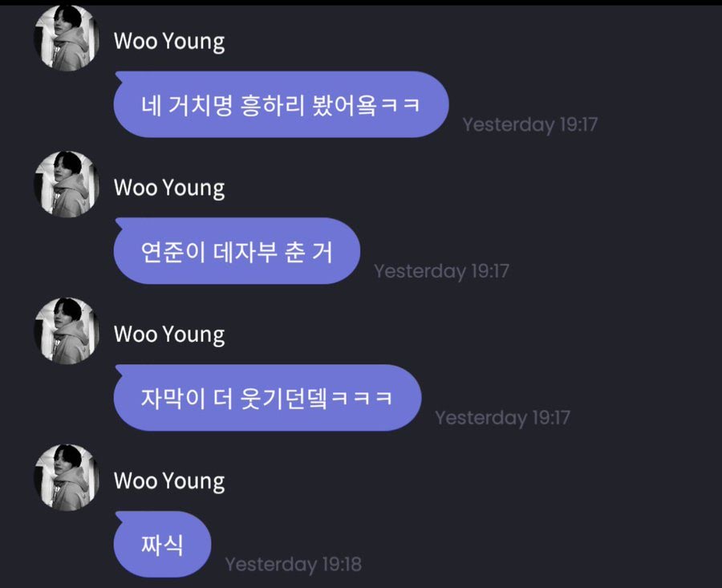This screenshot has height=588, width=722.
Task: Select the name Woo Young above 연준이 message
Action: [169, 189]
